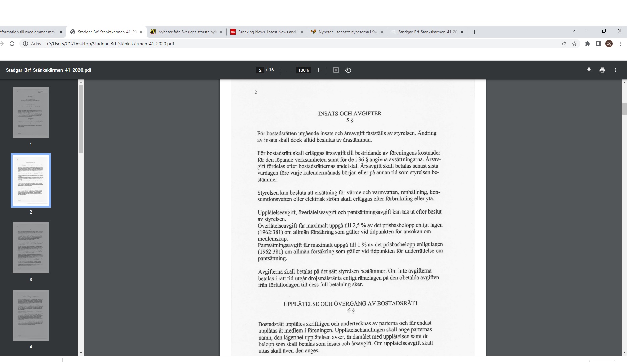Click the '6 §' section marker
Image resolution: width=644 pixels, height=362 pixels.
pyautogui.click(x=351, y=310)
